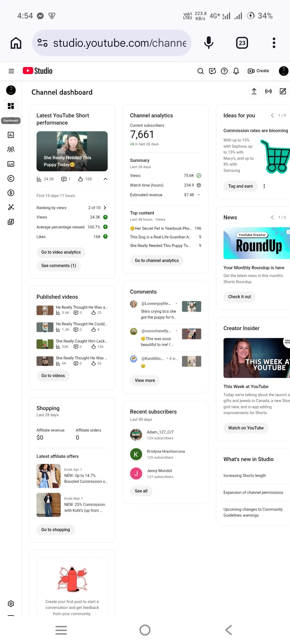Open video 'He Really Thought He Was a...'
The image size is (290, 644).
click(72, 310)
